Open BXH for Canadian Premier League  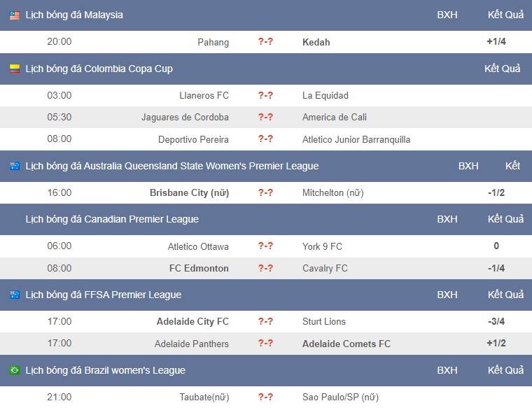pos(447,219)
